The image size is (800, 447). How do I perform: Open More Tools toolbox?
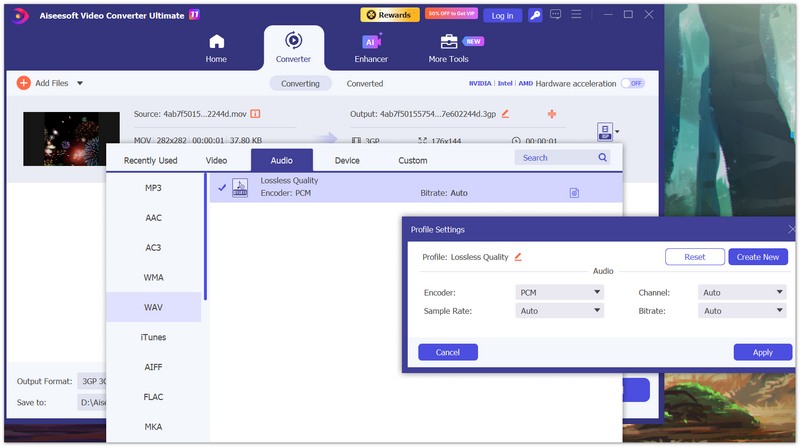tap(448, 48)
